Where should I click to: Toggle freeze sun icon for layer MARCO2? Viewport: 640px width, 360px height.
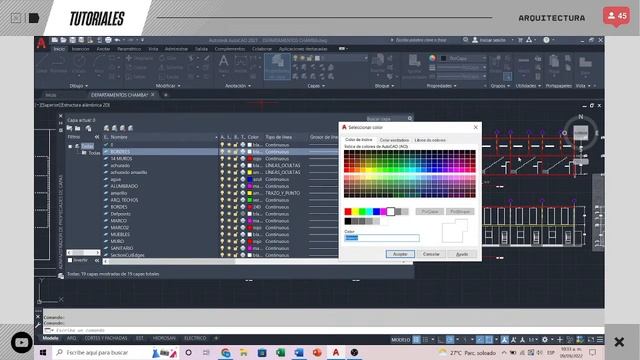pyautogui.click(x=229, y=228)
